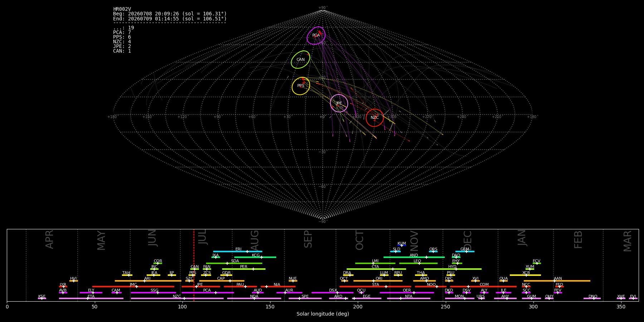The image size is (644, 322).
Task: Select the purple SSG shower bar
Action: (153, 293)
